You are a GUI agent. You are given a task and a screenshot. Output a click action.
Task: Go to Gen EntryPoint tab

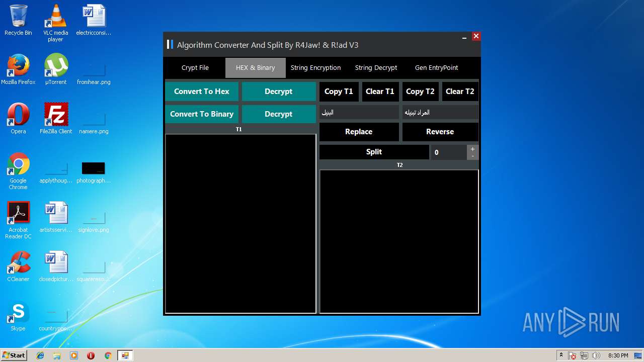coord(437,68)
